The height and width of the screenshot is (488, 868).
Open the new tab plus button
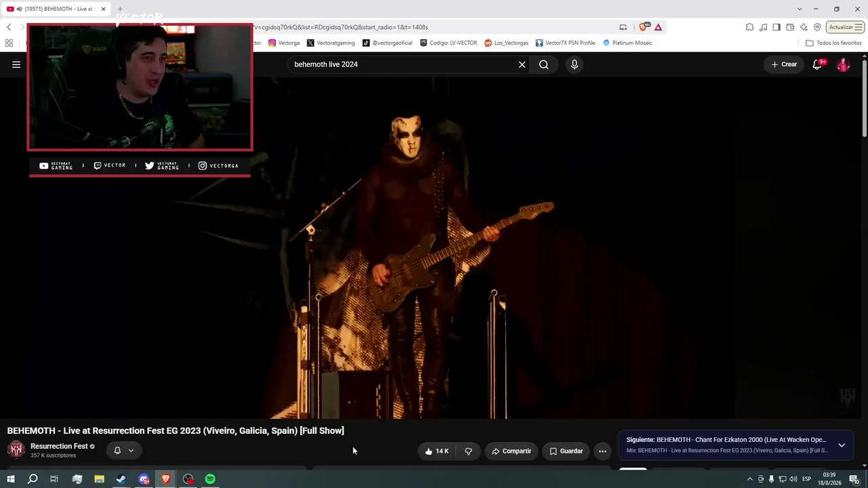click(x=120, y=9)
